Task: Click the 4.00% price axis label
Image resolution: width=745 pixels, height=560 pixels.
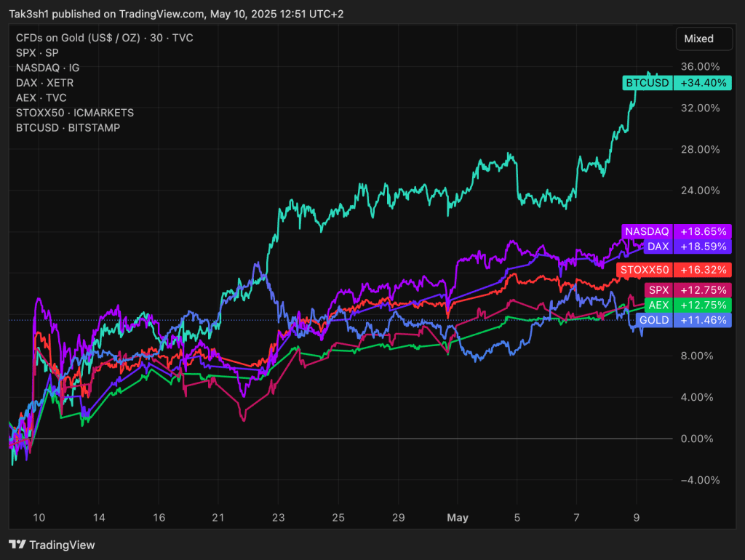Action: [x=696, y=397]
